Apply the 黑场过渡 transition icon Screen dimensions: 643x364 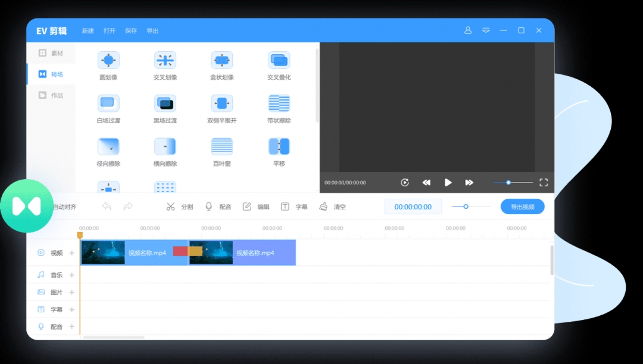tap(165, 103)
